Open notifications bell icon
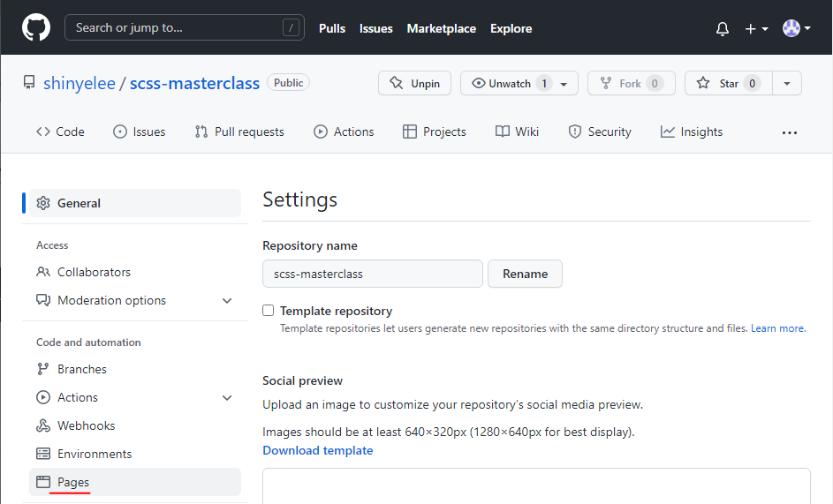The height and width of the screenshot is (504, 833). coord(722,28)
